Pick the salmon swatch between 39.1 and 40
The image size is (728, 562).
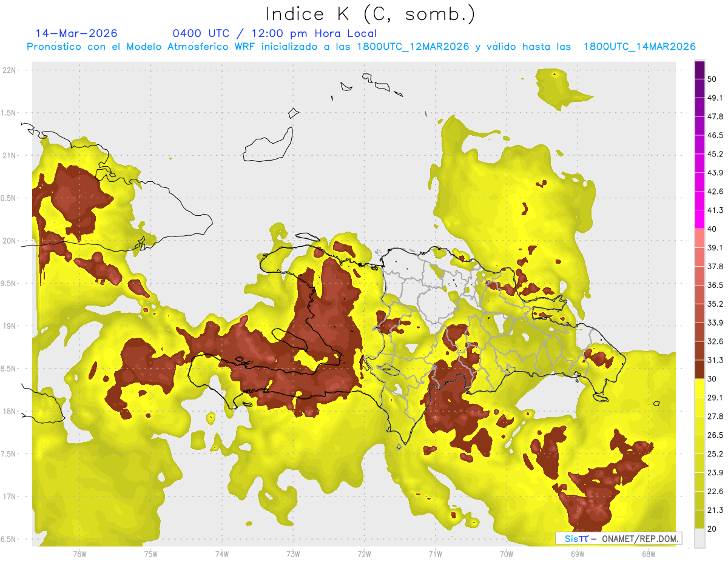[x=699, y=238]
